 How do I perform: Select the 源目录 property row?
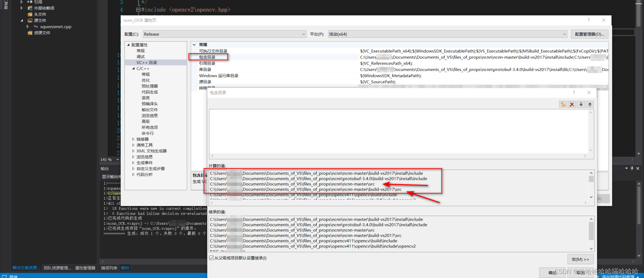(400, 82)
